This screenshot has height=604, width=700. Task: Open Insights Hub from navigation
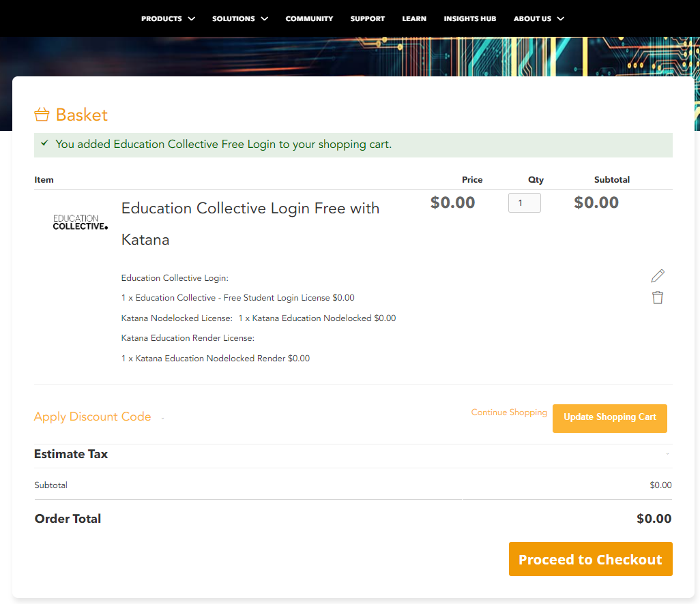tap(469, 18)
